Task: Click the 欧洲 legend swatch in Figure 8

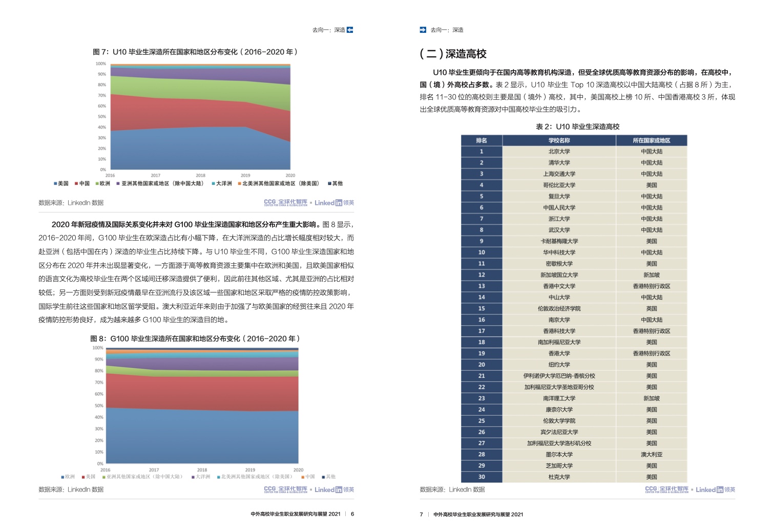Action: (x=62, y=477)
